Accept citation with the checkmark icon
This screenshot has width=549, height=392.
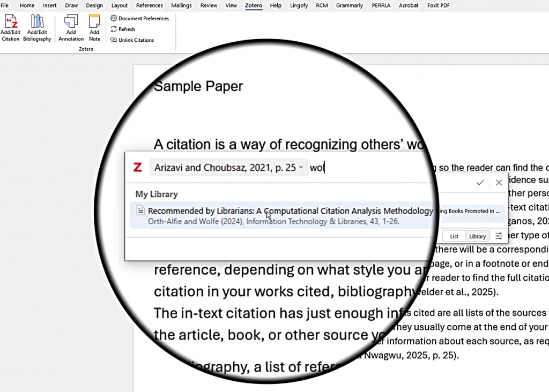pyautogui.click(x=480, y=183)
